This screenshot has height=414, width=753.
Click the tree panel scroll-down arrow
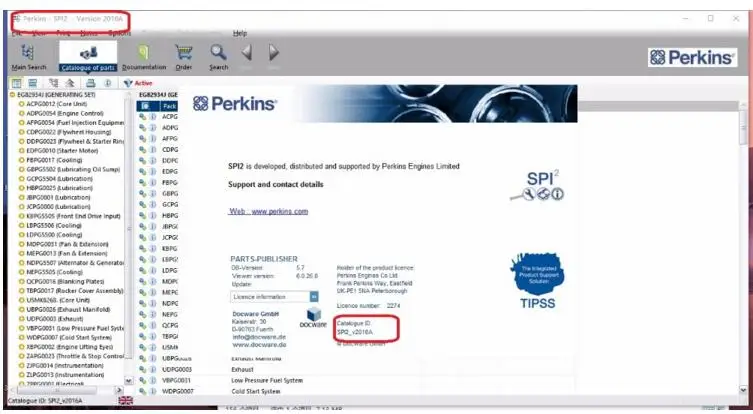(x=129, y=381)
